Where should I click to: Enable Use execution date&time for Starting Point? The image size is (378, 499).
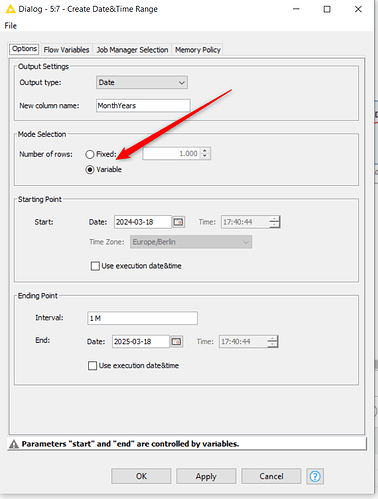[95, 266]
